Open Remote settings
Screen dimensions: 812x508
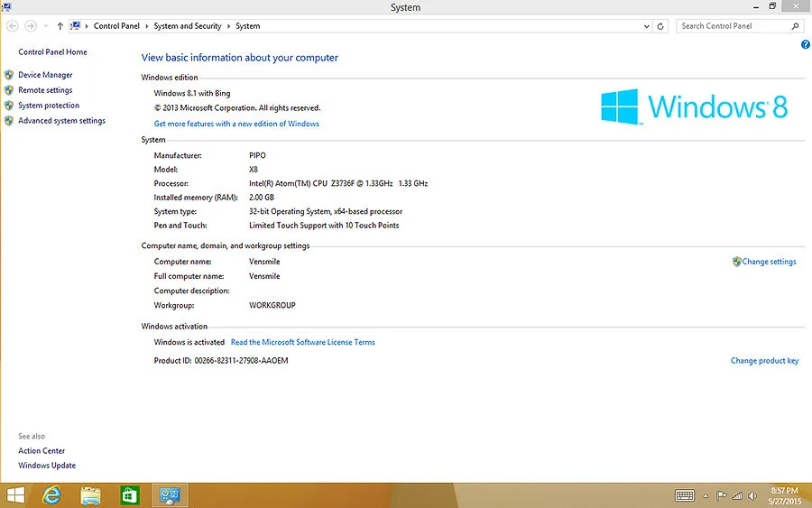pyautogui.click(x=45, y=90)
